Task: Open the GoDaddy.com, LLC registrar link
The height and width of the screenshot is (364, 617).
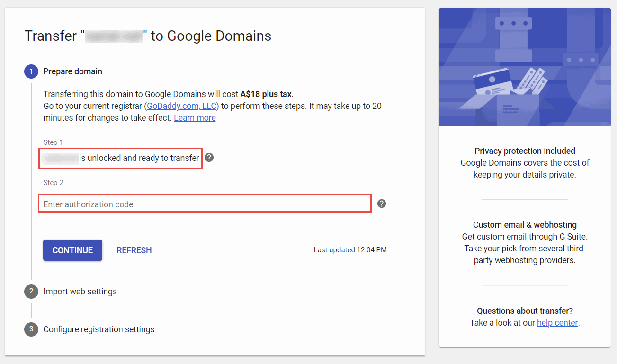Action: [x=181, y=106]
